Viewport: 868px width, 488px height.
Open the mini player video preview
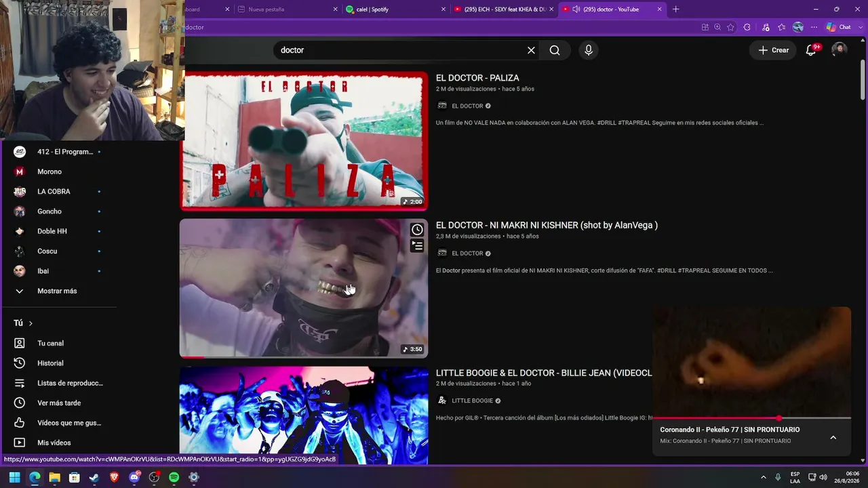(x=751, y=362)
